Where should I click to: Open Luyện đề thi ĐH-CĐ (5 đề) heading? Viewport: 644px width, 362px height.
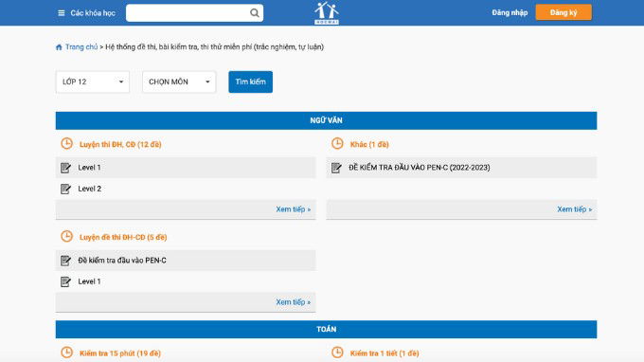pyautogui.click(x=123, y=237)
